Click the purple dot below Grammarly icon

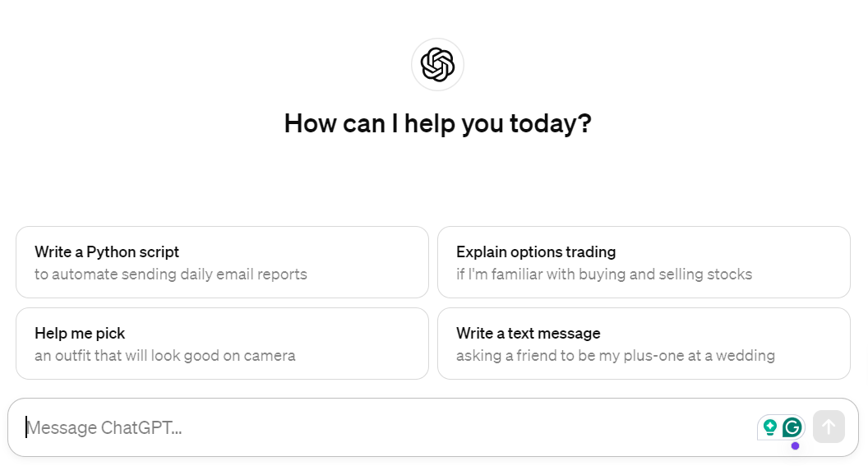click(x=795, y=445)
